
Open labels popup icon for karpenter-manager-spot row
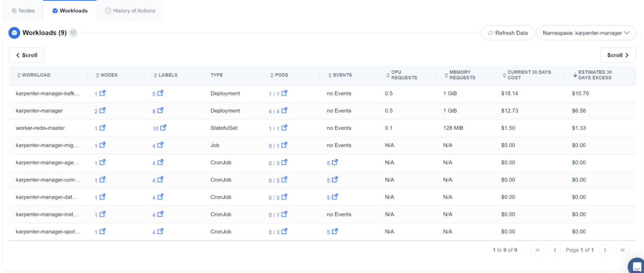pyautogui.click(x=160, y=231)
